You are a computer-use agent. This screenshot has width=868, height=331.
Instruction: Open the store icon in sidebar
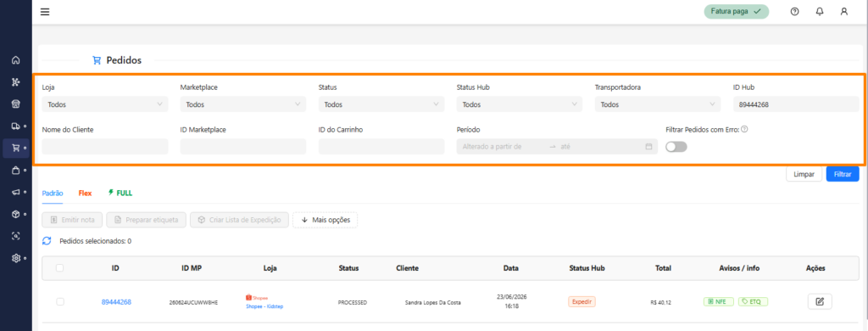[x=15, y=104]
